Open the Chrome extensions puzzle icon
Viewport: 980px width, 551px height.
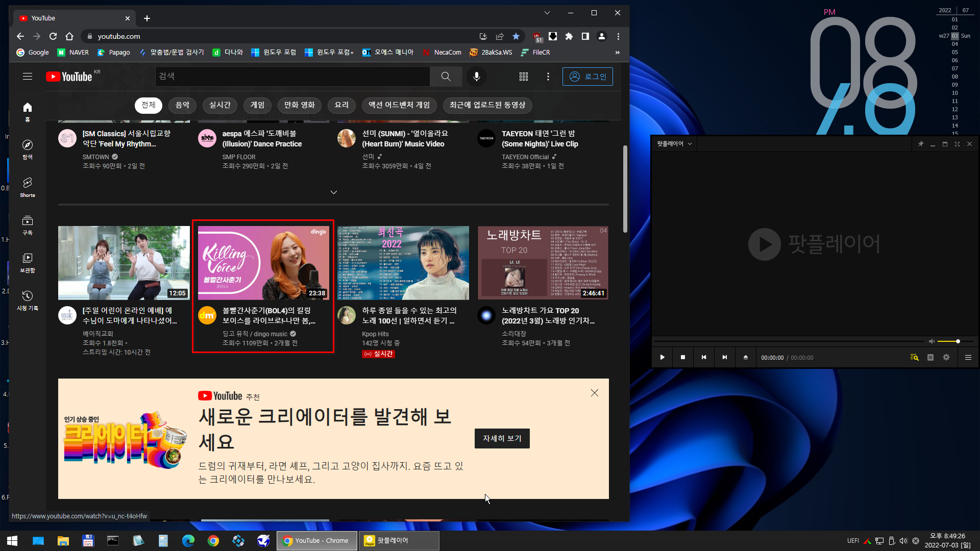click(569, 36)
